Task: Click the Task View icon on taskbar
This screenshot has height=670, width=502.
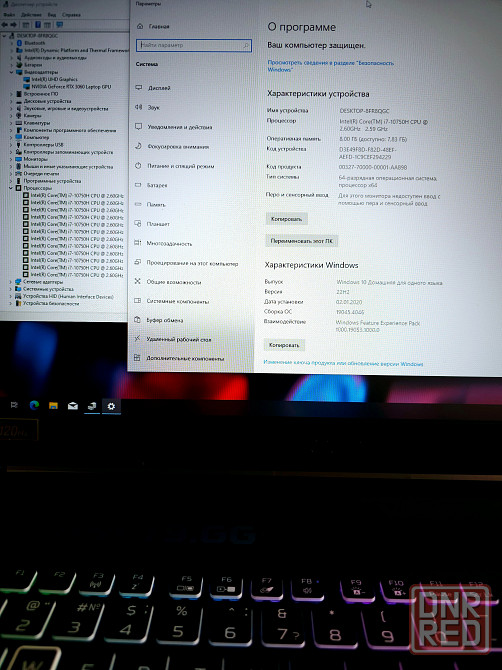Action: tap(14, 405)
